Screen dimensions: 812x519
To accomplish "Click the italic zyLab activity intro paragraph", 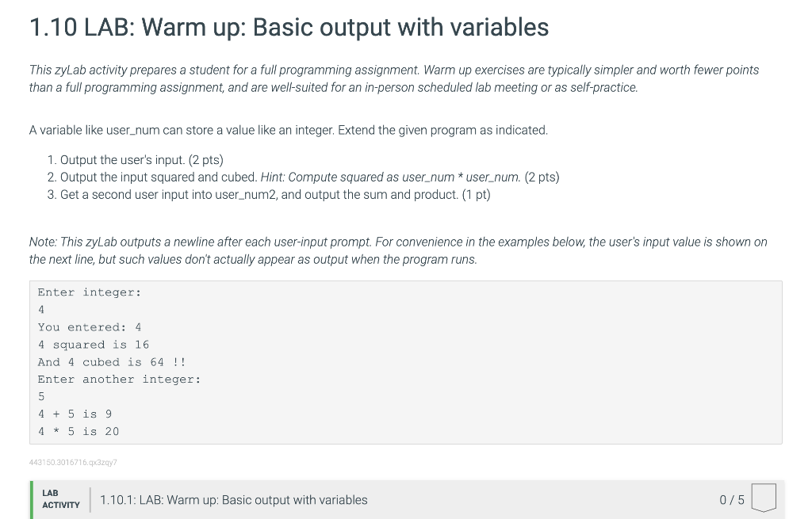I will pyautogui.click(x=394, y=78).
